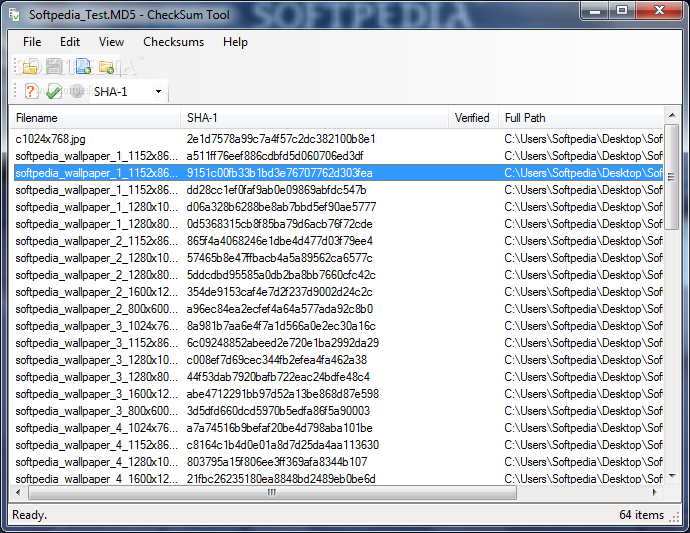
Task: Select the row with hash a511ff76eef886cdbfd5d060706ed3df
Action: (337, 156)
